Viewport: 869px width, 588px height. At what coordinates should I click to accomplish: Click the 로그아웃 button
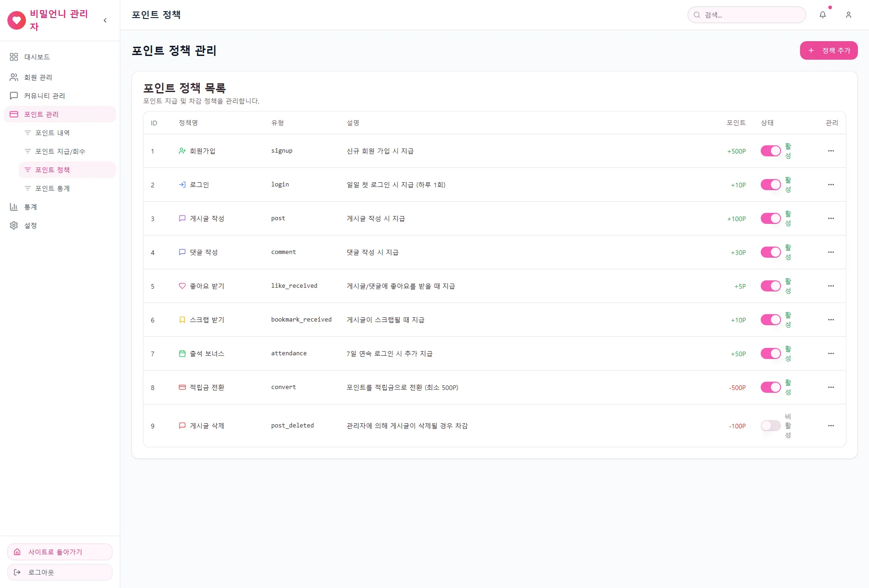[x=60, y=572]
